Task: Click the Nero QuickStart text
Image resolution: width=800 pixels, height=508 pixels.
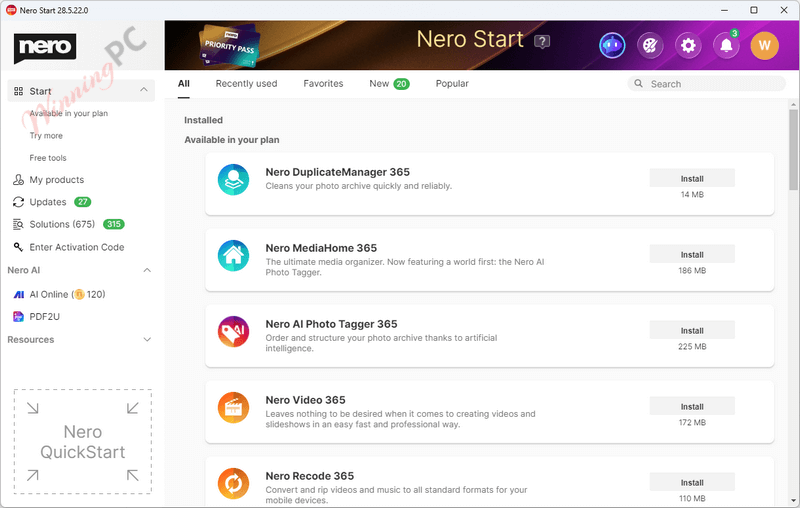Action: 83,442
